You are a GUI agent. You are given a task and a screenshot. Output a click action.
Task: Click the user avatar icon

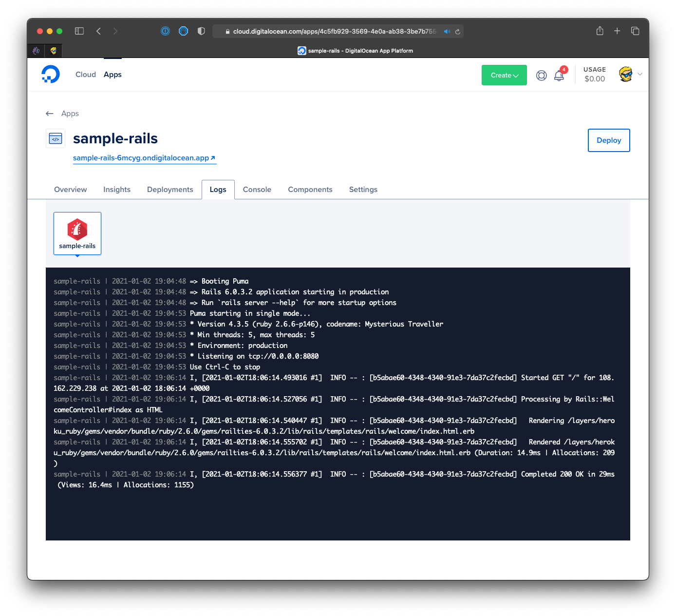[625, 75]
